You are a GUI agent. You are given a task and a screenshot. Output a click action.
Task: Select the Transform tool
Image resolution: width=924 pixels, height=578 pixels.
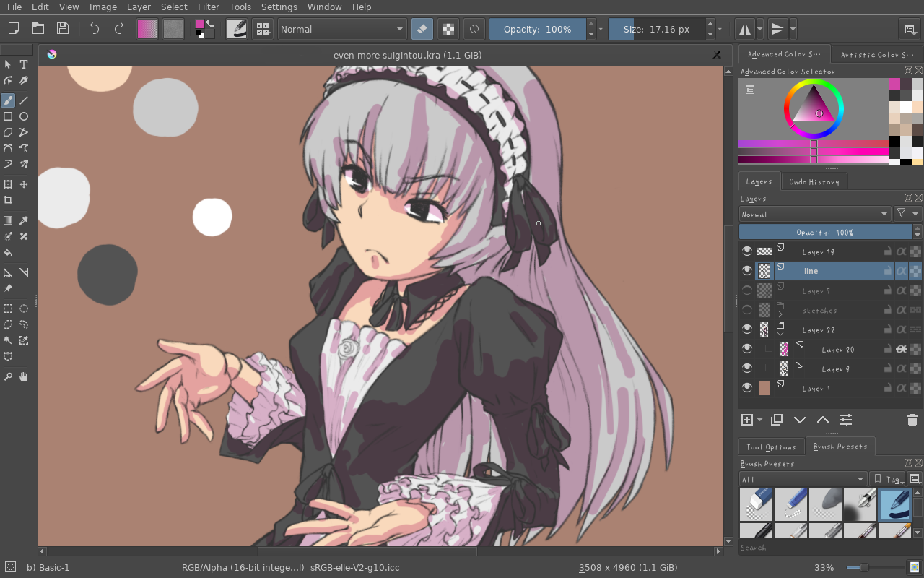tap(8, 184)
